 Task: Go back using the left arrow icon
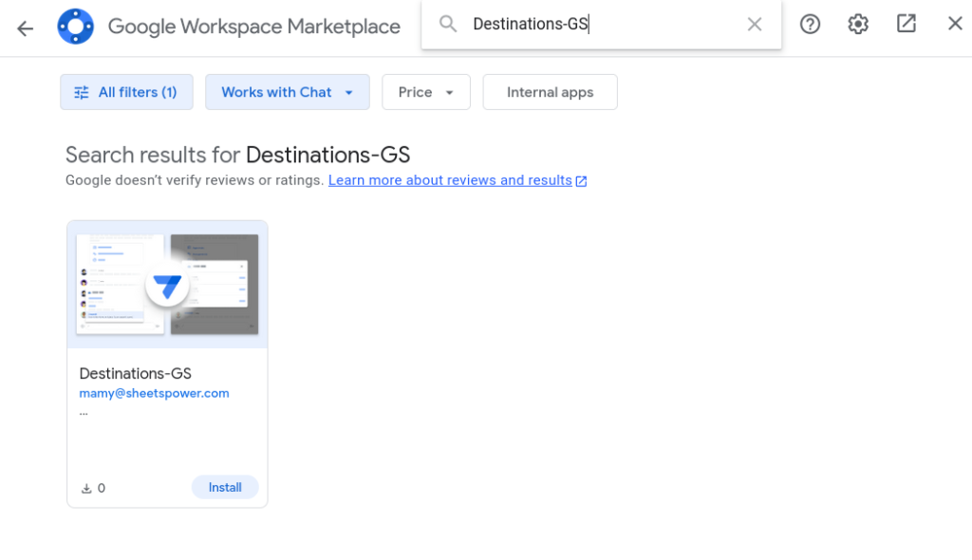tap(25, 28)
